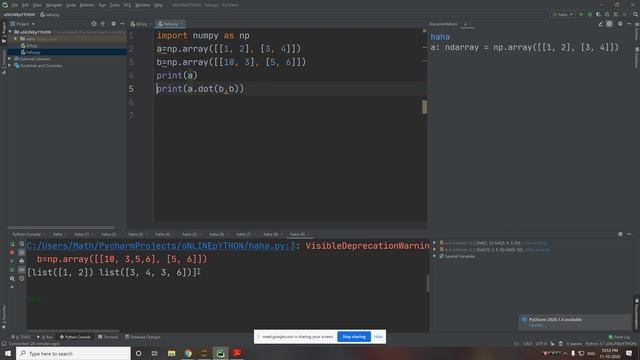This screenshot has width=640, height=360.
Task: Toggle show variables pane in console
Action: tap(22, 270)
